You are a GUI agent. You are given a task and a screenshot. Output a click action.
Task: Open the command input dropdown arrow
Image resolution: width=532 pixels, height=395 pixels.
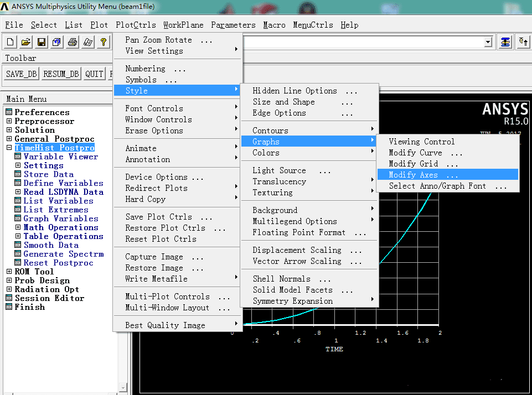[488, 42]
